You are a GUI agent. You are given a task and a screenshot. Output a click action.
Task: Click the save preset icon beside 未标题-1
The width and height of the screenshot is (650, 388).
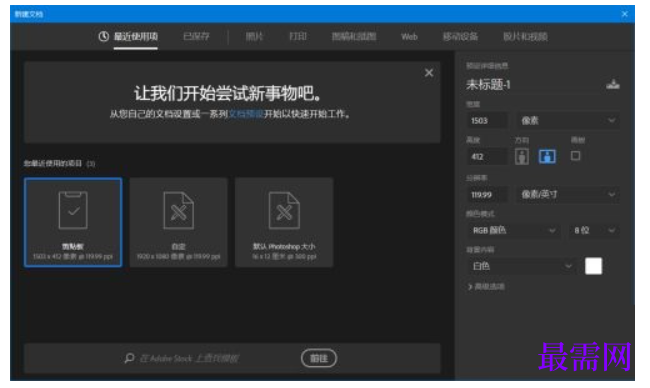(x=613, y=85)
